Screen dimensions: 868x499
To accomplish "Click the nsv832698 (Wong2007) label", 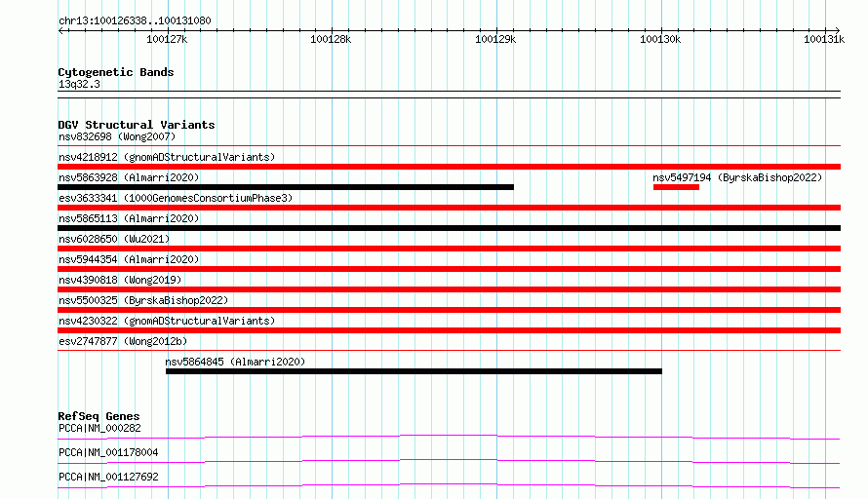I will coord(117,136).
